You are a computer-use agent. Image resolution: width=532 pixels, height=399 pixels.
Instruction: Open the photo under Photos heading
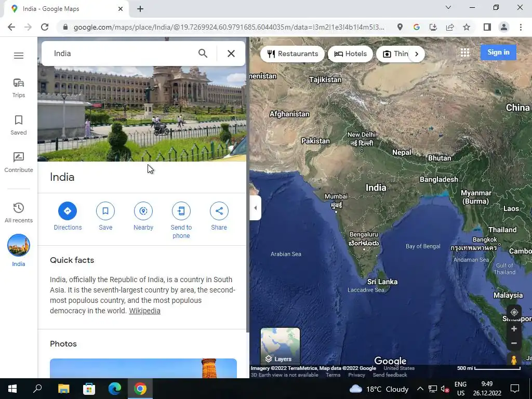coord(143,368)
